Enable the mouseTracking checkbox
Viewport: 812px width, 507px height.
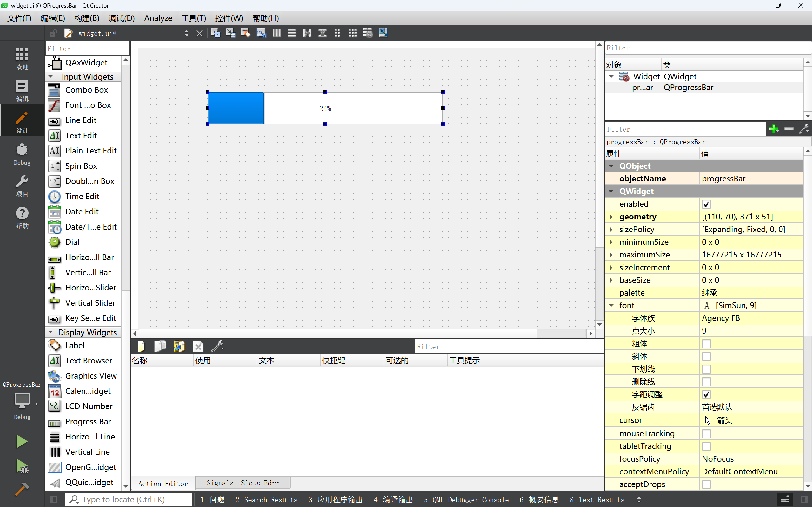pyautogui.click(x=706, y=433)
